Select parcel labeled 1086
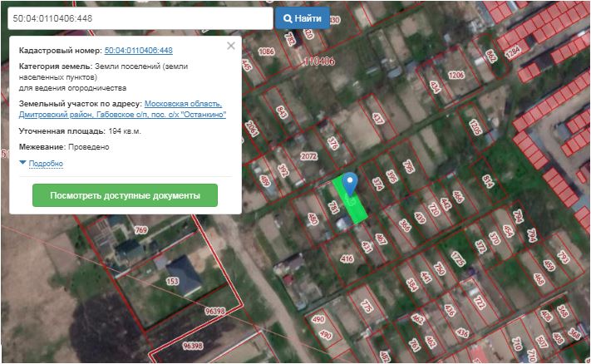This screenshot has height=364, width=591. pos(266,52)
